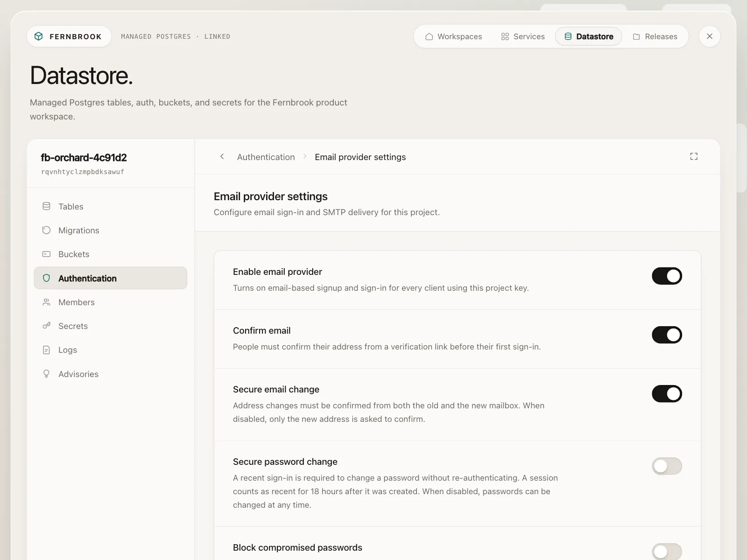Screen dimensions: 747x560
Task: Click the Email provider settings breadcrumb
Action: coord(360,157)
